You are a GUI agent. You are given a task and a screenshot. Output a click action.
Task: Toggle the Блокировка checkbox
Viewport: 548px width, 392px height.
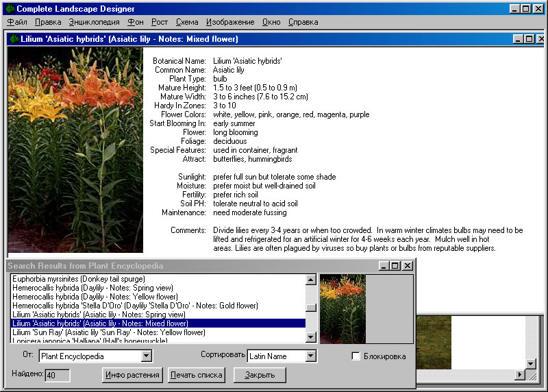tap(356, 356)
